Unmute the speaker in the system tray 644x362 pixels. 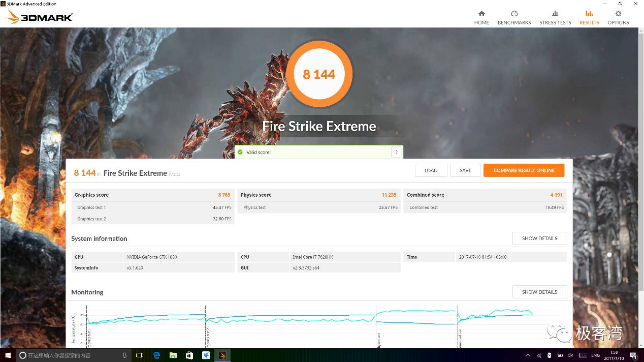[x=571, y=355]
